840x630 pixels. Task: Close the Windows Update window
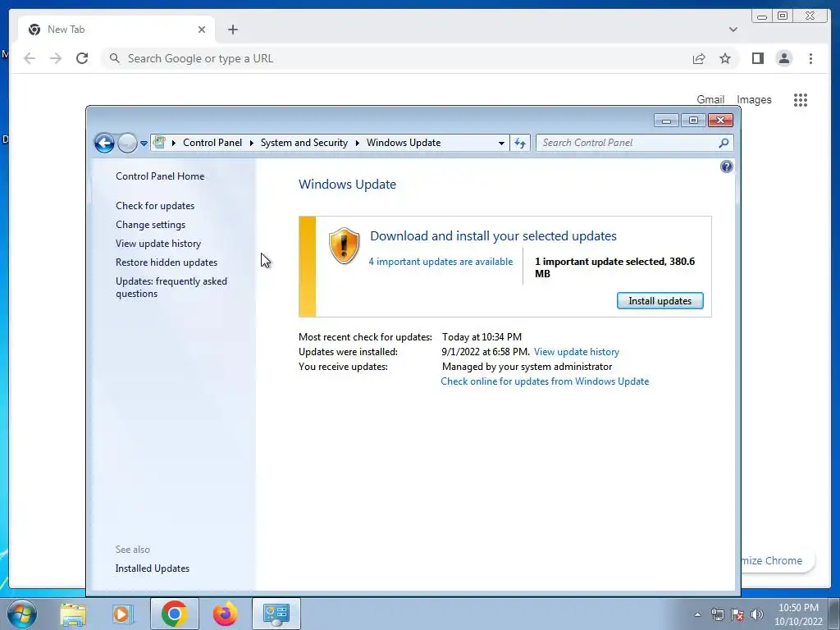coord(720,121)
